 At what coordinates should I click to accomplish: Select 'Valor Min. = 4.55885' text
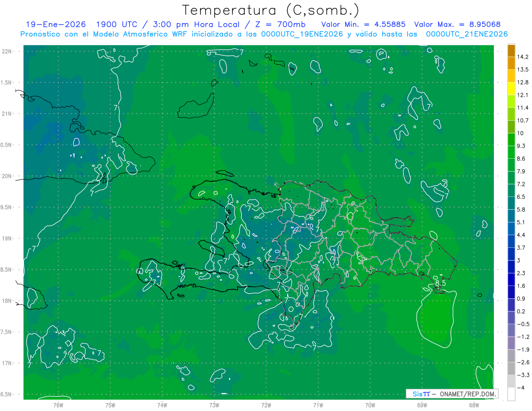point(363,24)
